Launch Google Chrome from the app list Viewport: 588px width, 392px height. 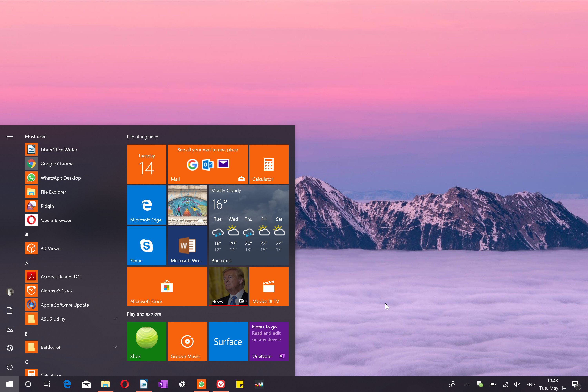click(x=71, y=164)
